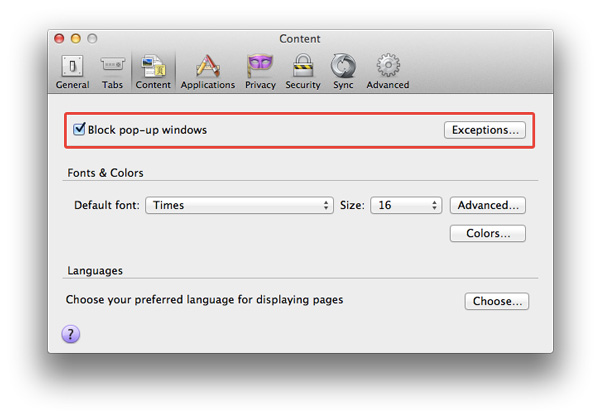Minimize the window using the yellow button

[75, 39]
